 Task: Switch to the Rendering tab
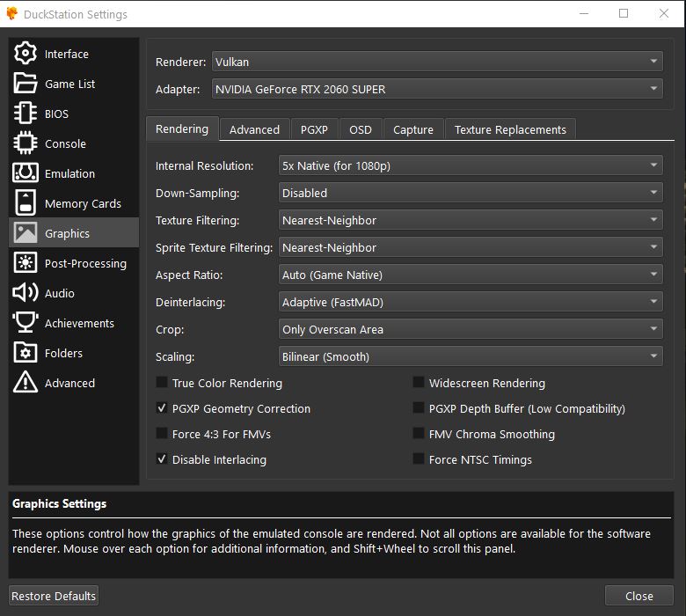tap(182, 128)
